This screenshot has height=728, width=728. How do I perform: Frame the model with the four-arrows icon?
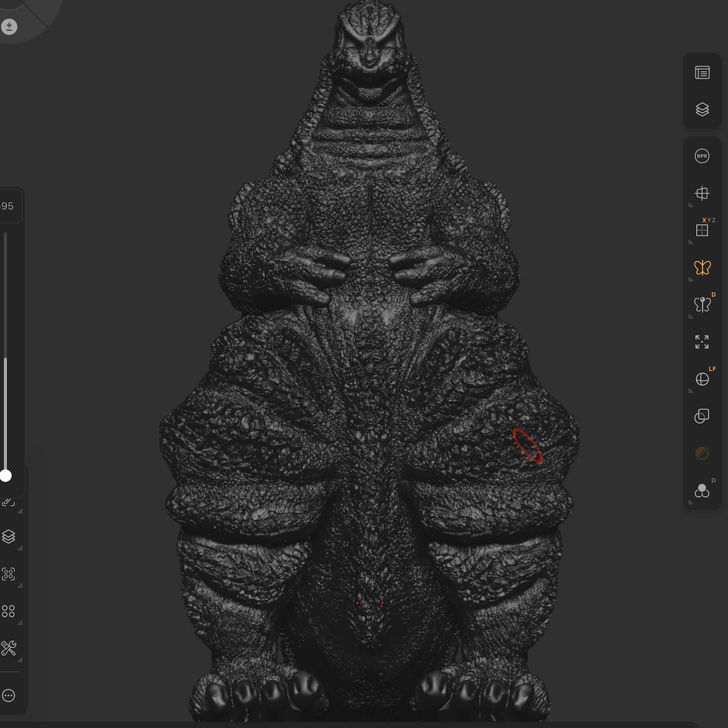tap(702, 342)
